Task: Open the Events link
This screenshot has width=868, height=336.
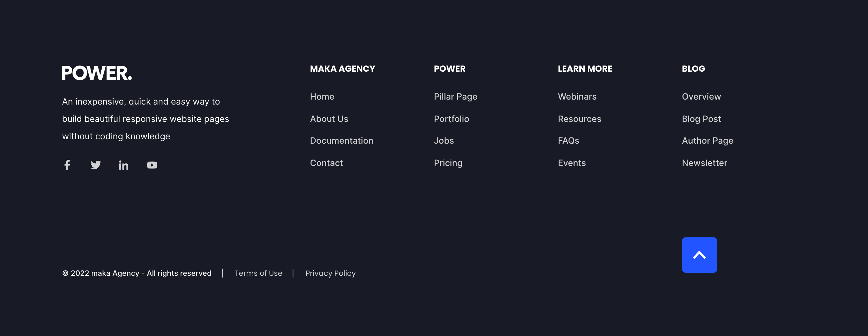Action: 572,163
